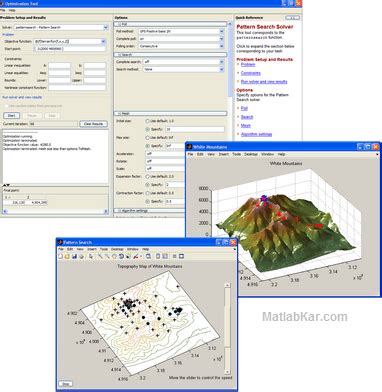Click the Clear Results button
The image size is (382, 392).
pyautogui.click(x=93, y=124)
